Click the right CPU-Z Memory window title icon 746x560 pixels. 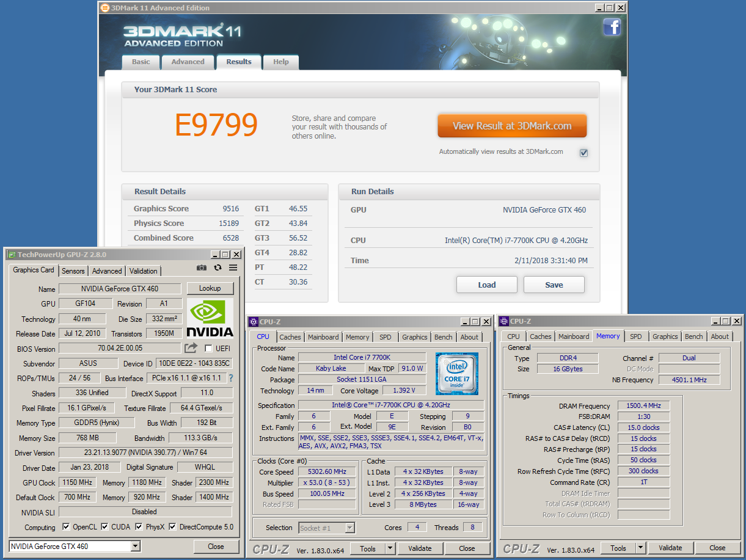[x=504, y=321]
